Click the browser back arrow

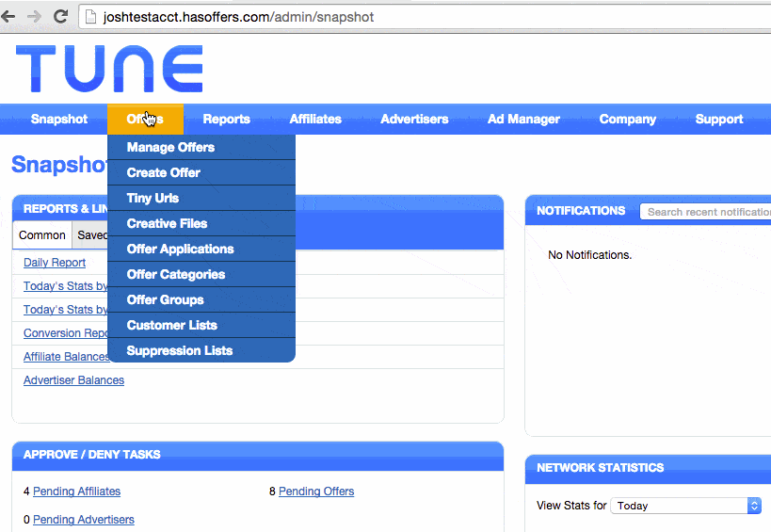coord(8,17)
